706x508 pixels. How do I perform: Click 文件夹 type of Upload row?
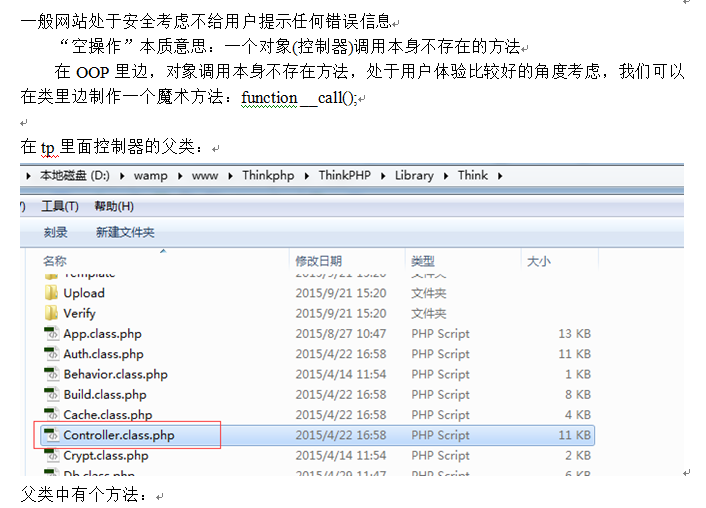coord(429,293)
